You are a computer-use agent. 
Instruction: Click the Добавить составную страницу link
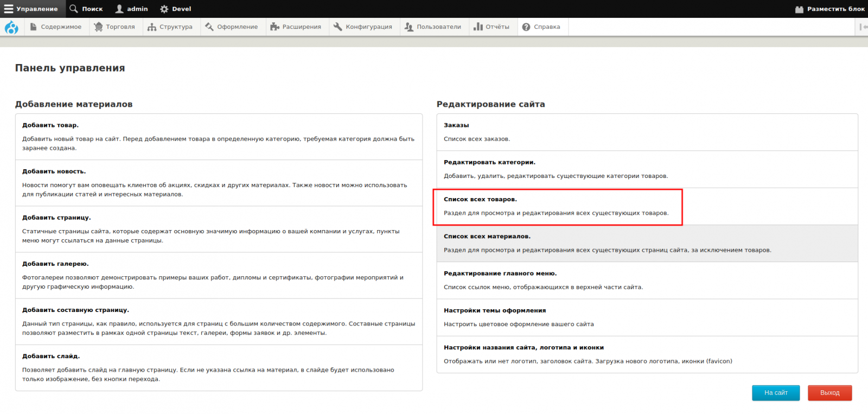[75, 310]
